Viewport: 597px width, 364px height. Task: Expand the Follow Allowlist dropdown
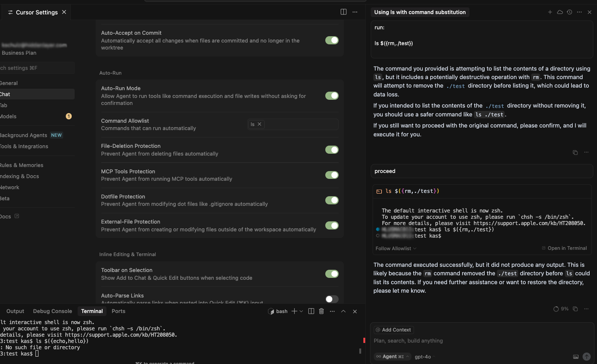click(x=396, y=248)
